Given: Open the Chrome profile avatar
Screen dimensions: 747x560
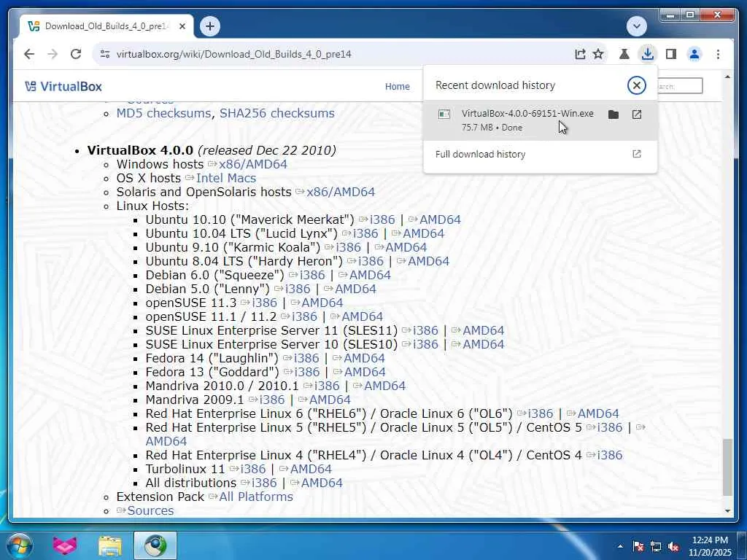Looking at the screenshot, I should pos(694,54).
